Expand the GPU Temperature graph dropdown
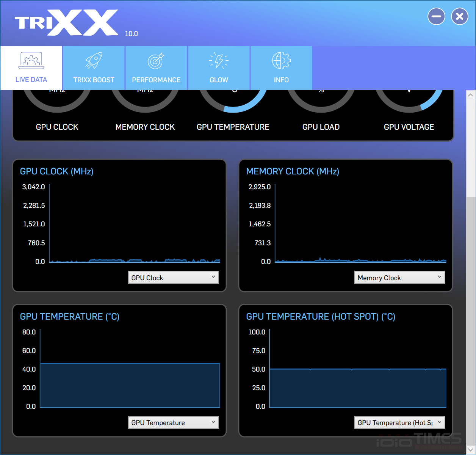The height and width of the screenshot is (455, 476). click(174, 422)
